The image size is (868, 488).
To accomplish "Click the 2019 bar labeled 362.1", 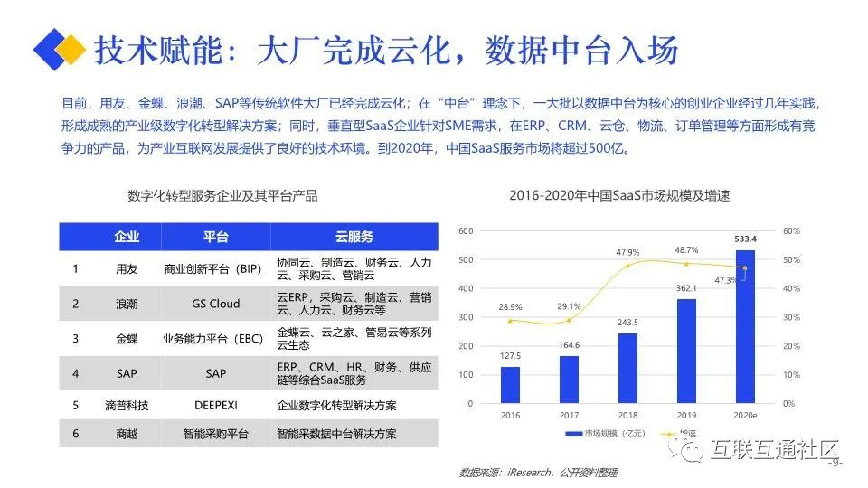I will (x=686, y=351).
